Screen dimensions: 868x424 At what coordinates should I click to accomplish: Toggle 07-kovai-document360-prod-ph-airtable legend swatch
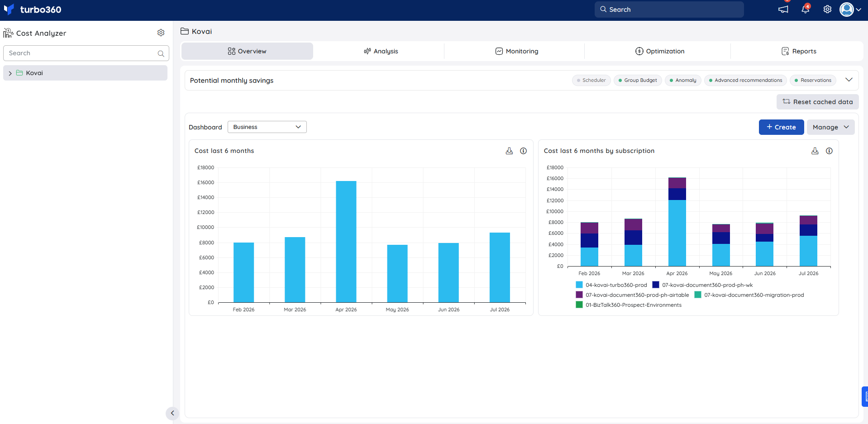pyautogui.click(x=579, y=295)
